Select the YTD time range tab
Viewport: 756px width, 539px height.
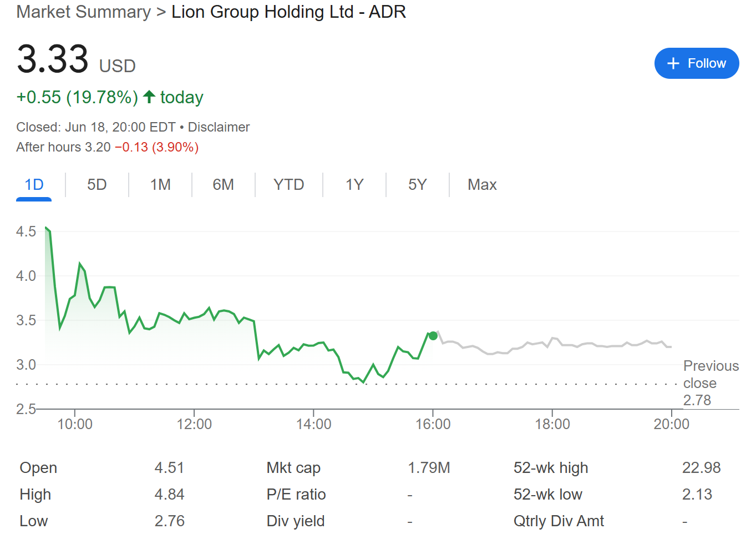[x=288, y=185]
